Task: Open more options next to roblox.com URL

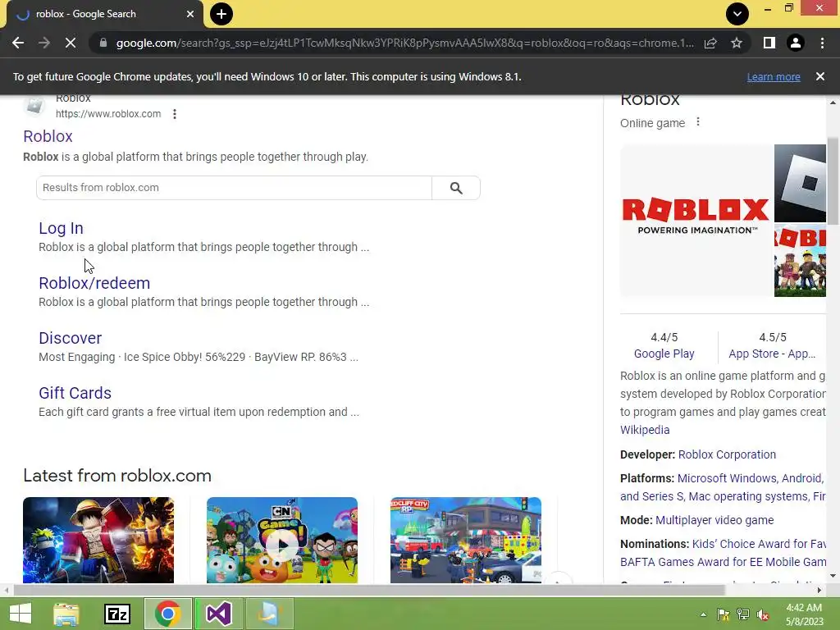Action: click(175, 113)
